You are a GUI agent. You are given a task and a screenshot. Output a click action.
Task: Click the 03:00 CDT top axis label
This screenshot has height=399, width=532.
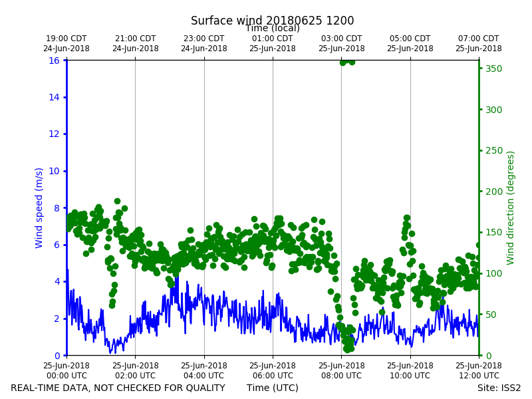coord(341,43)
